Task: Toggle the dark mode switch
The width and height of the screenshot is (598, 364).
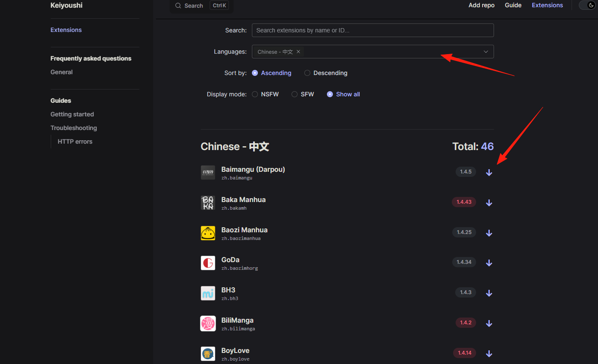Action: tap(588, 5)
